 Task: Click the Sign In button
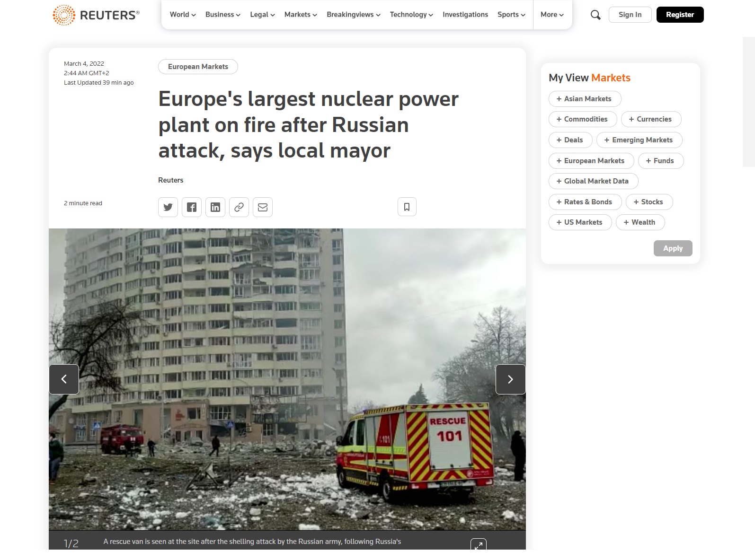tap(630, 15)
